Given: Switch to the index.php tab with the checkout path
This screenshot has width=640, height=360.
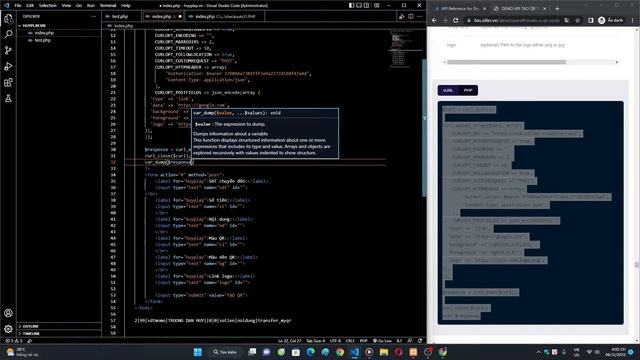Looking at the screenshot, I should tap(225, 16).
